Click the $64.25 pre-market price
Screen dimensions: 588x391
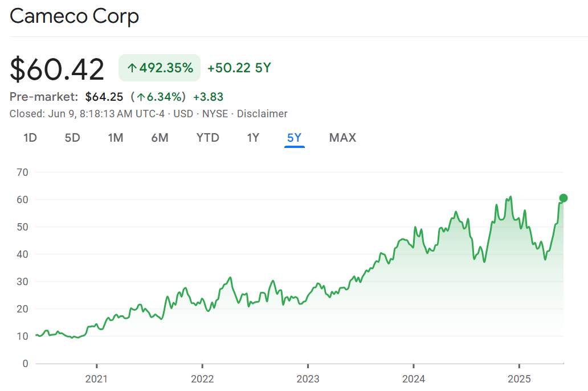pos(104,97)
